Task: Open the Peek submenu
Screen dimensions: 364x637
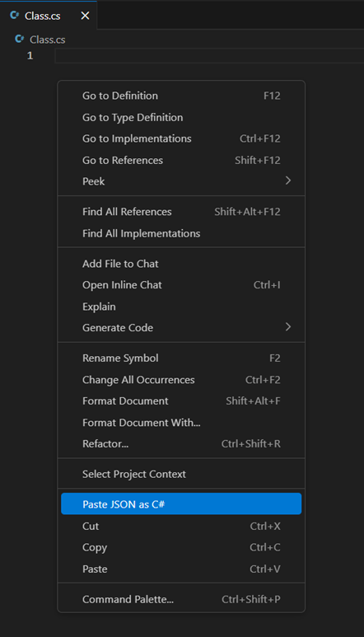Action: coord(181,181)
